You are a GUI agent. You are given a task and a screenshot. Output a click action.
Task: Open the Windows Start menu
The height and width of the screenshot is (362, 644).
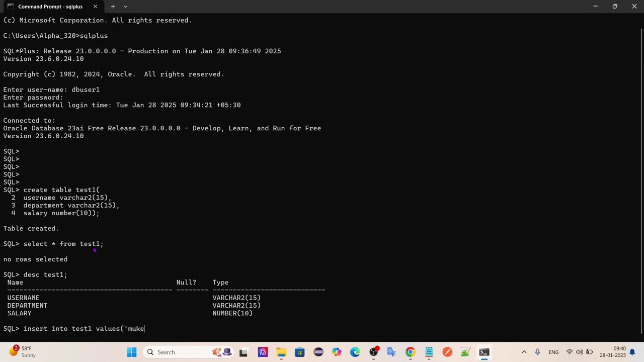click(131, 352)
